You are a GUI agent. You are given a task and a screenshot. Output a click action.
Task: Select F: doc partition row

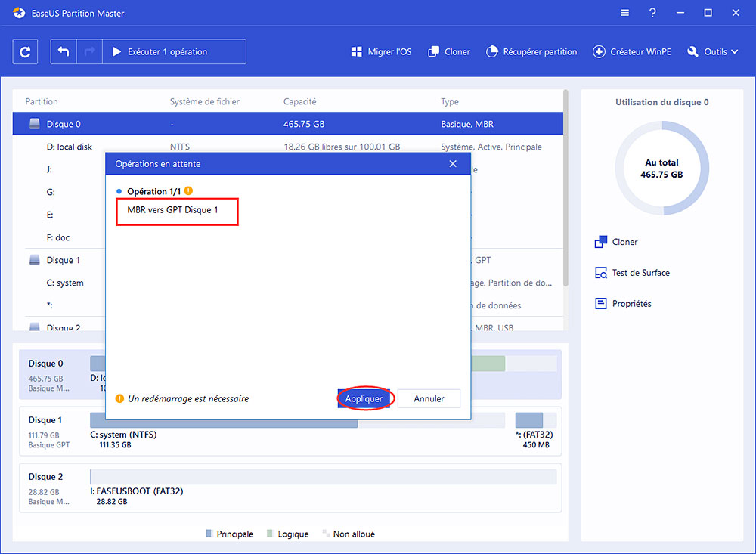click(x=58, y=237)
